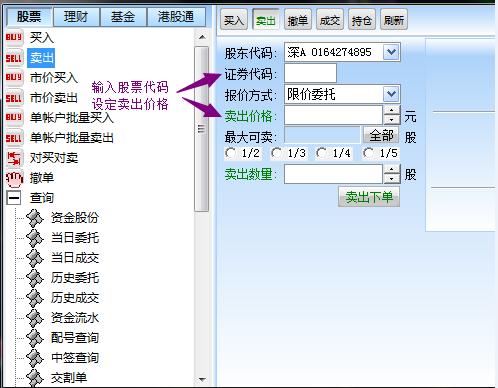The image size is (498, 388).
Task: Open 当日委托 query item
Action: click(75, 238)
